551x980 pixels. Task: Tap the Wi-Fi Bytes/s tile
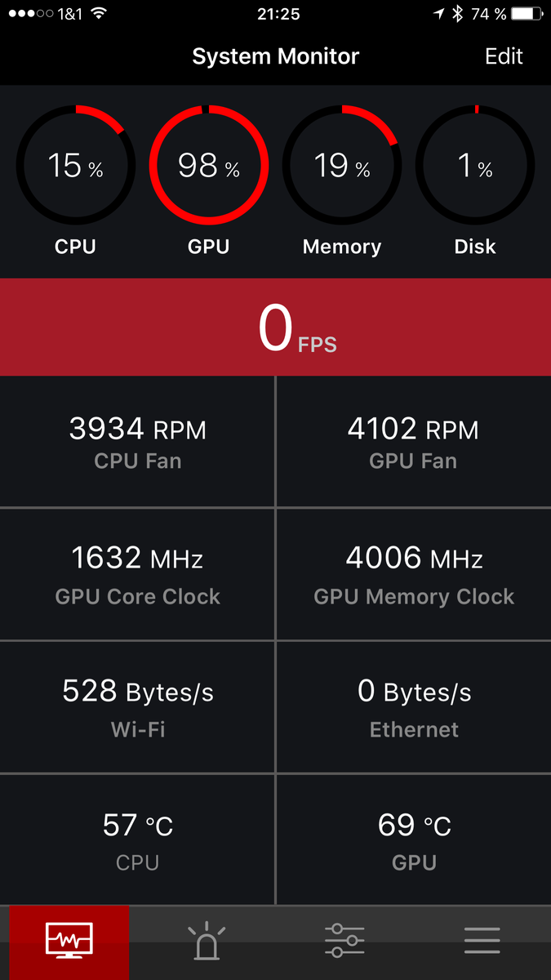tap(137, 707)
